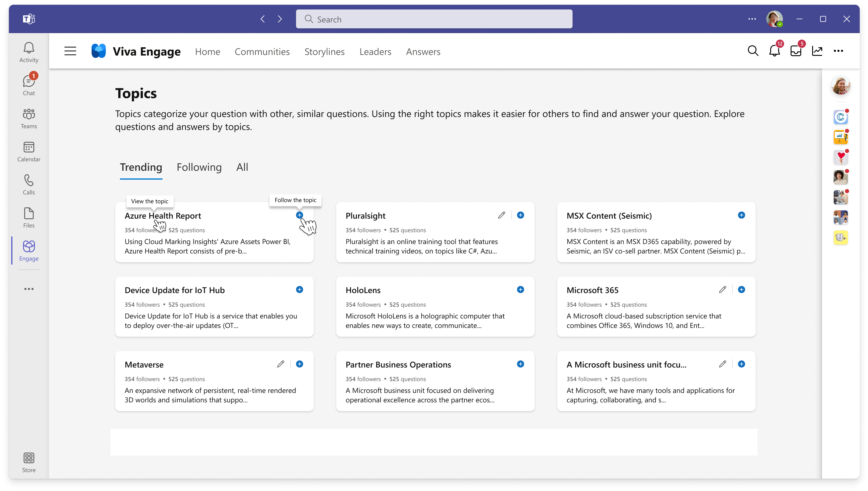Image resolution: width=868 pixels, height=491 pixels.
Task: Open the Teams icon in sidebar
Action: (28, 118)
